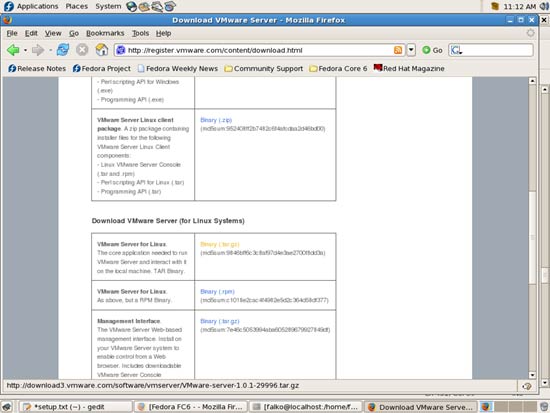Switch to the setup.txt gedit taskbar window
The width and height of the screenshot is (550, 413).
click(75, 407)
